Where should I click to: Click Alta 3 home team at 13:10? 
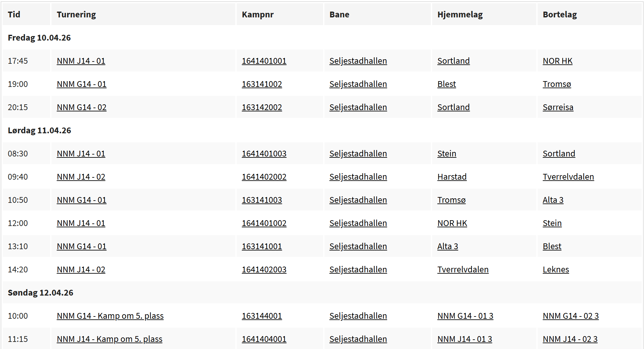[447, 246]
